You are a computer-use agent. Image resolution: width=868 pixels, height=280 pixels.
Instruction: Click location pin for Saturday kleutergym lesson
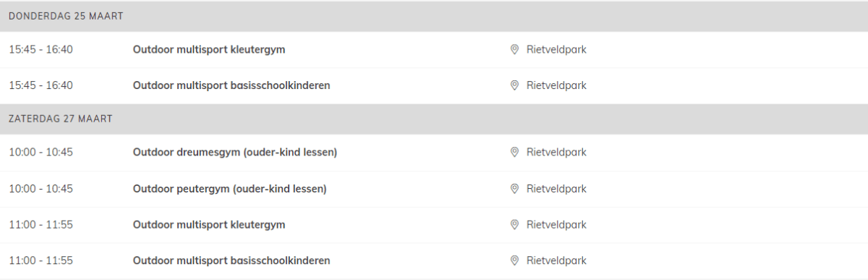(x=514, y=225)
